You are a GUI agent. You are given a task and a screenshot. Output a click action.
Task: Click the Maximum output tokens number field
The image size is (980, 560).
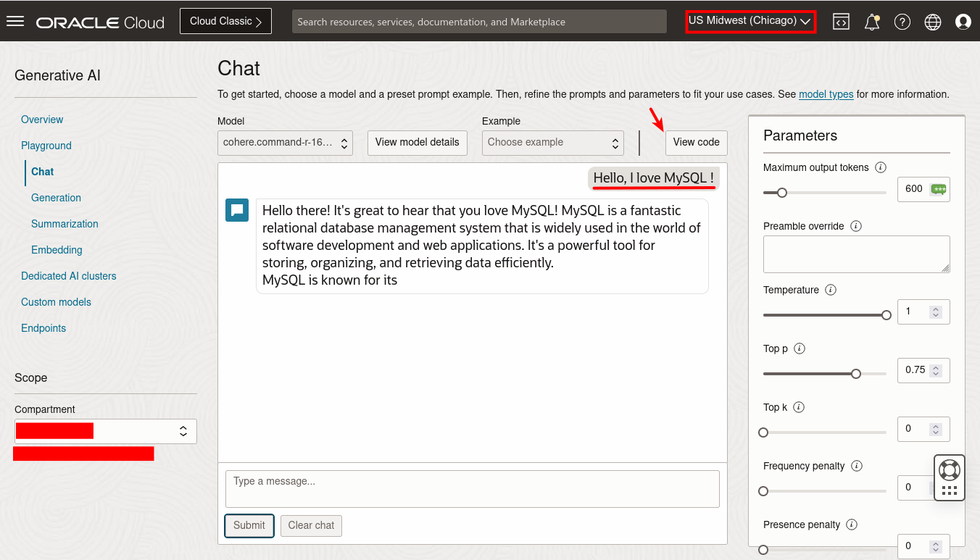(923, 189)
